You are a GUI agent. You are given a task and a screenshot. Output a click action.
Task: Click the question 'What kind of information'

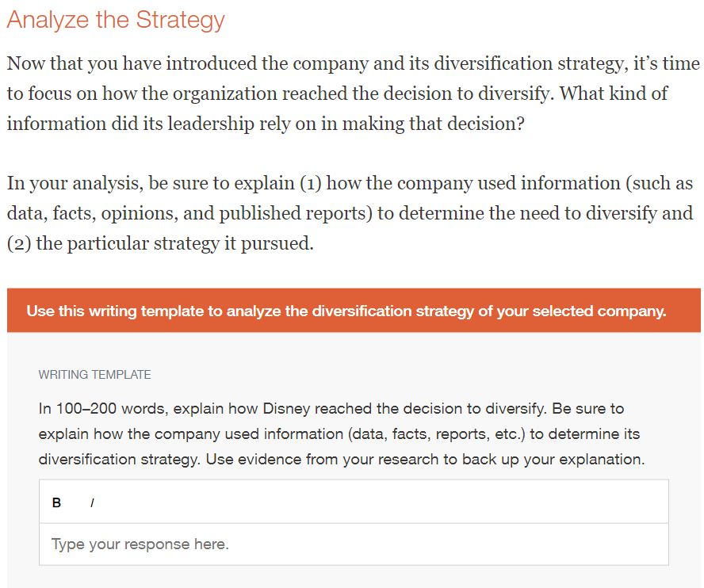[x=610, y=94]
